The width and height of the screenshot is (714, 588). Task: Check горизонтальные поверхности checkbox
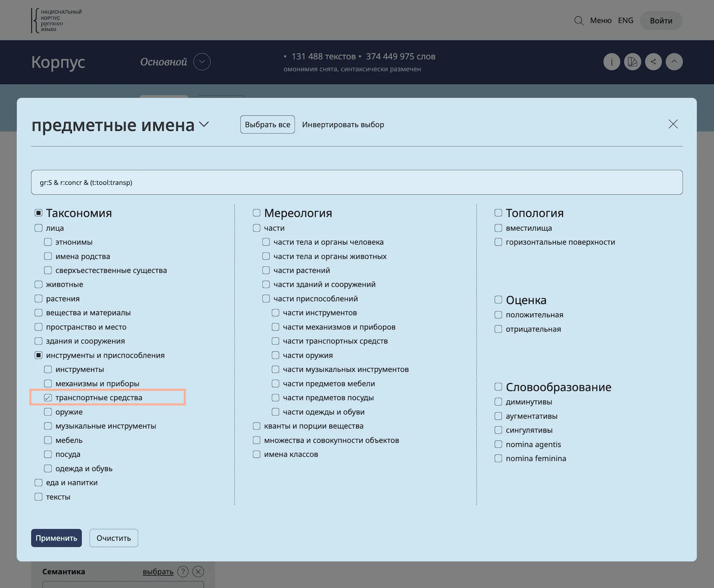(498, 242)
